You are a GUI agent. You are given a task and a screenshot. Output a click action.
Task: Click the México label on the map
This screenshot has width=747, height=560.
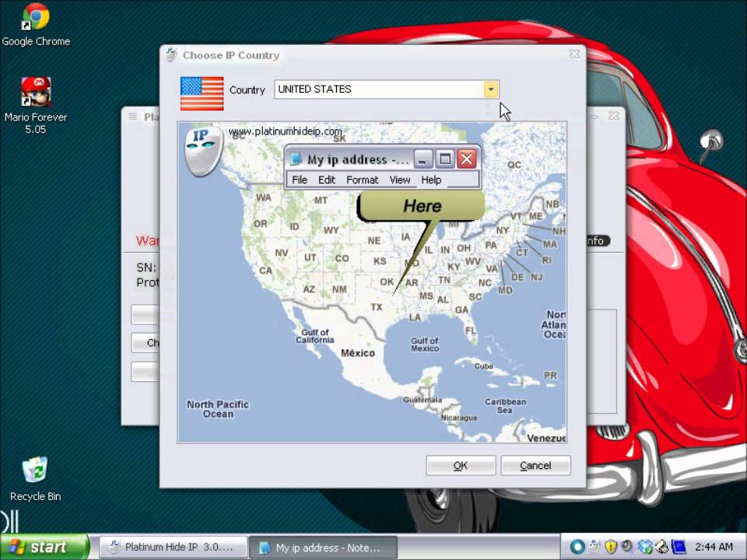point(358,353)
